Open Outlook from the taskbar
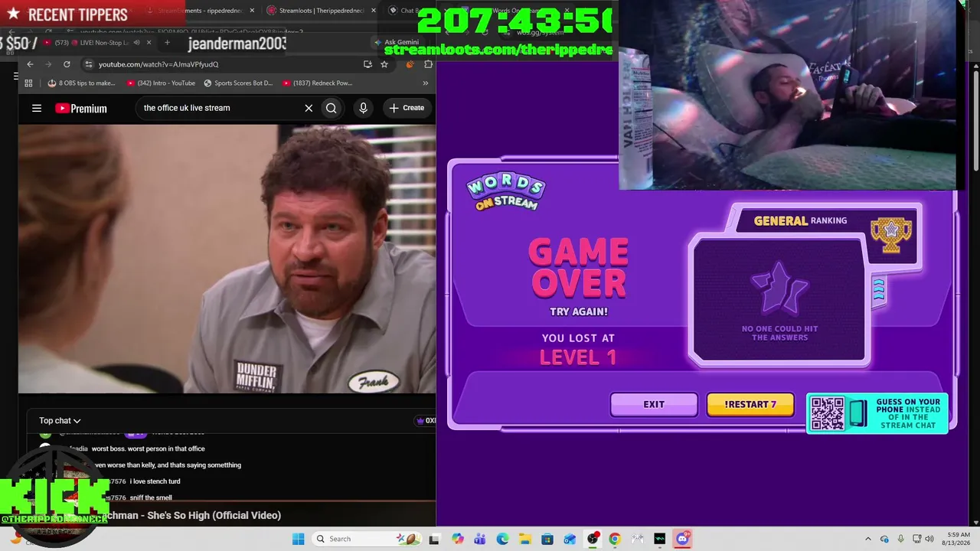Image resolution: width=980 pixels, height=551 pixels. [570, 539]
